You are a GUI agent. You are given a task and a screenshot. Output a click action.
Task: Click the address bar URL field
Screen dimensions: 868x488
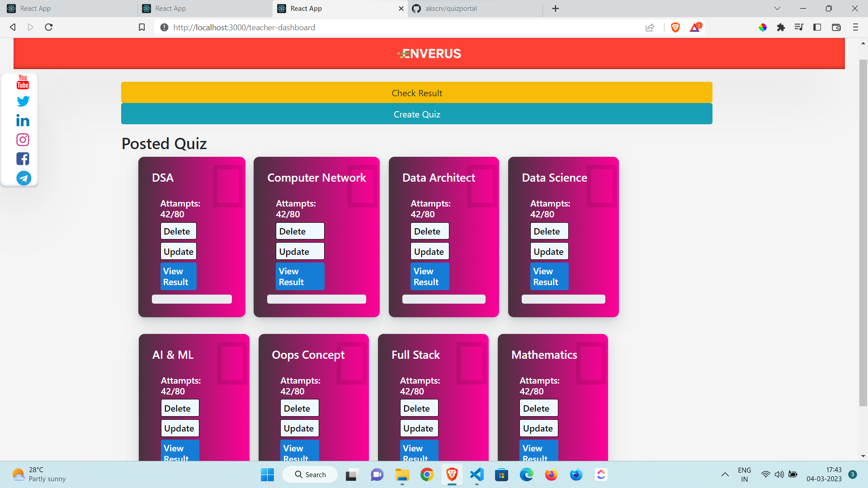(x=398, y=27)
